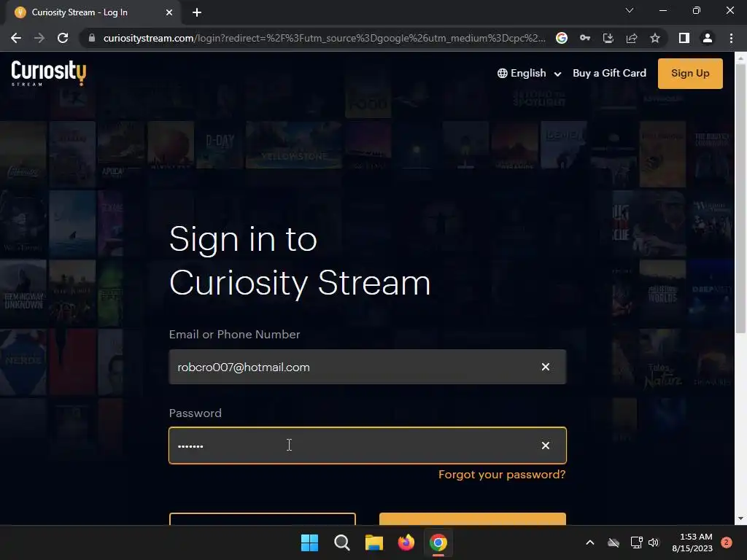
Task: Click the address bar URL
Action: point(324,38)
